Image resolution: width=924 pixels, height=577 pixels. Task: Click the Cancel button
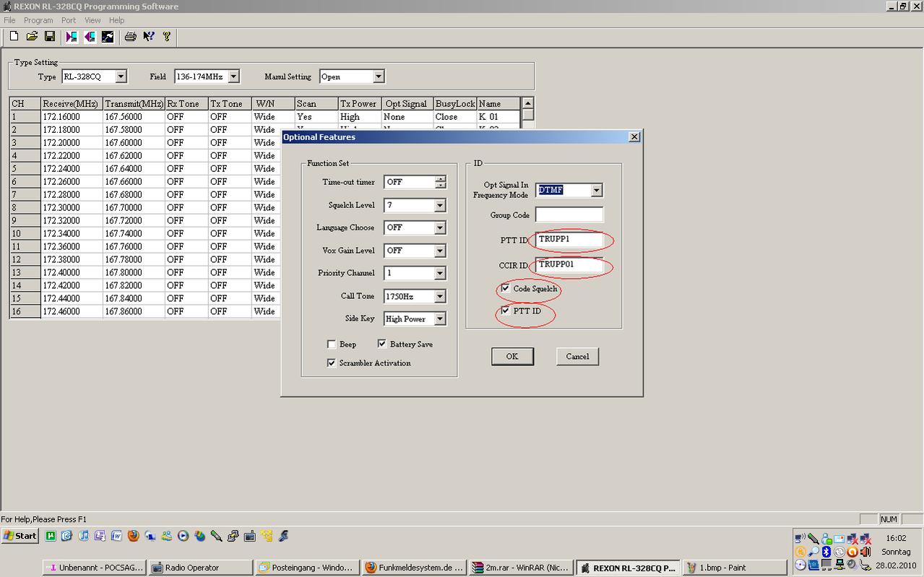577,356
